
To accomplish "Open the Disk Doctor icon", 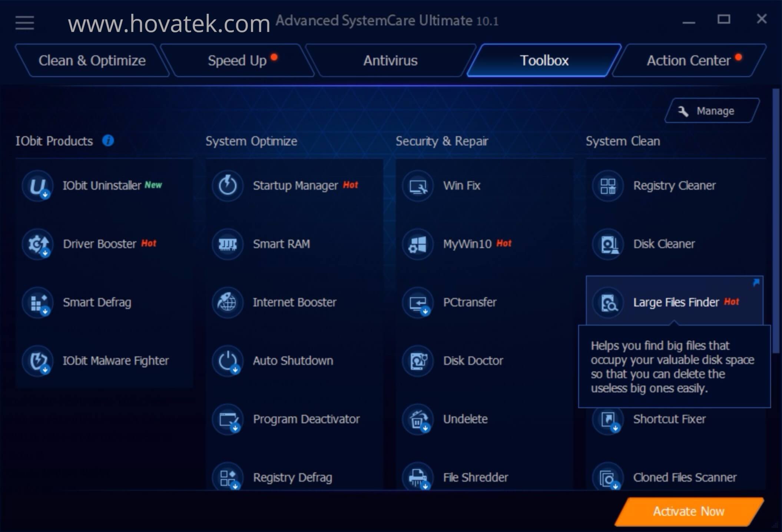I will pos(418,361).
